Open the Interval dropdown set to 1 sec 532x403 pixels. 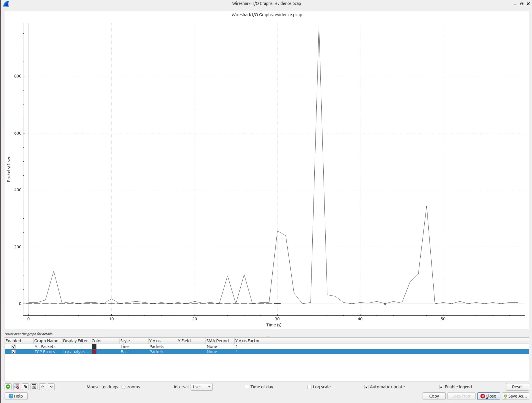click(x=201, y=387)
